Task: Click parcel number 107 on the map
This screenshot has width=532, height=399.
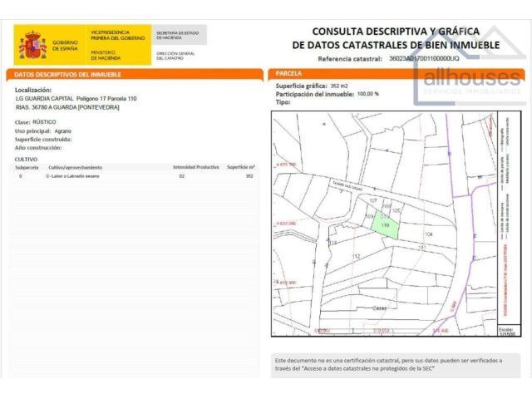Action: [x=373, y=200]
